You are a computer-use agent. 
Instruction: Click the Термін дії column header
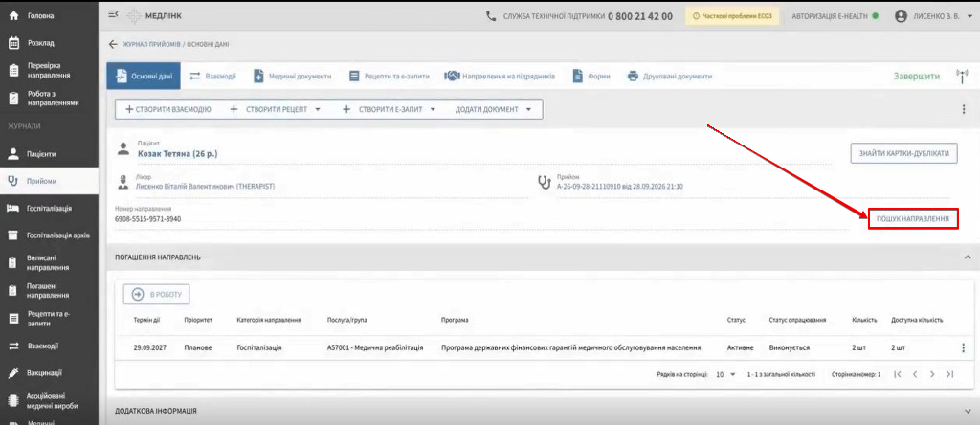[x=146, y=320]
